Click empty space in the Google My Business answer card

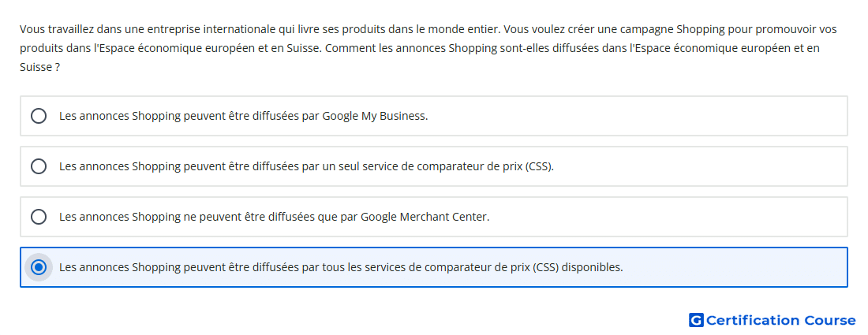coord(637,116)
